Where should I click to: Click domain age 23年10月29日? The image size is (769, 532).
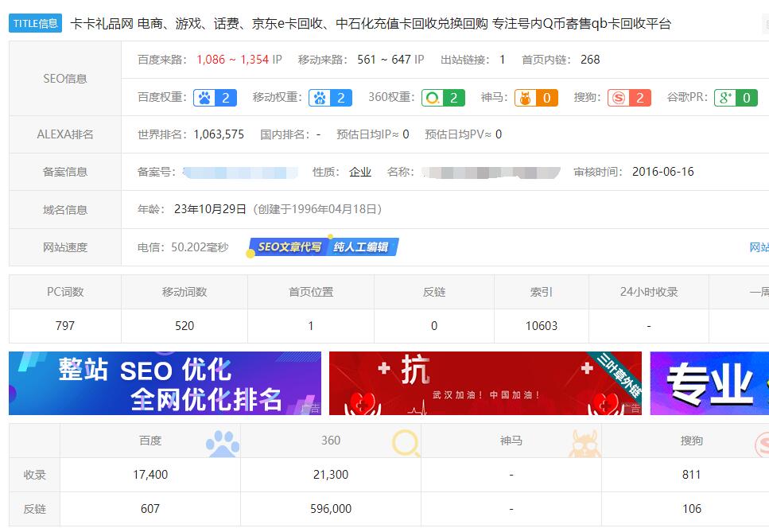[x=211, y=209]
